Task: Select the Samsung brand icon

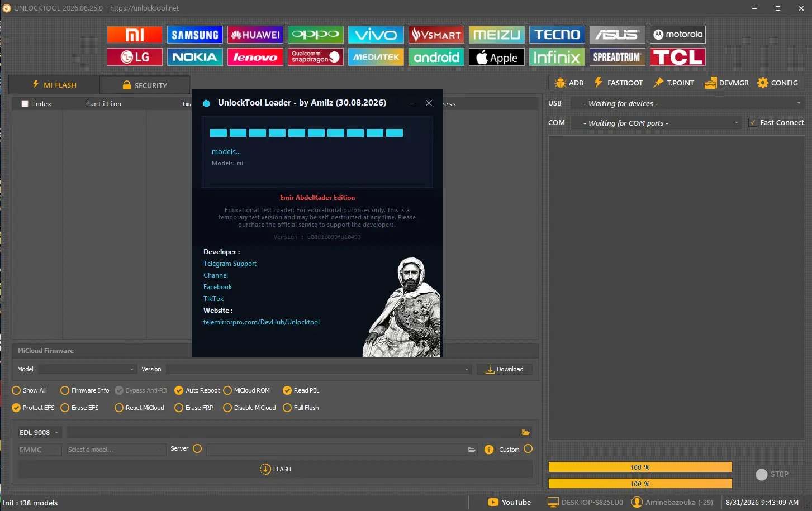Action: 194,35
